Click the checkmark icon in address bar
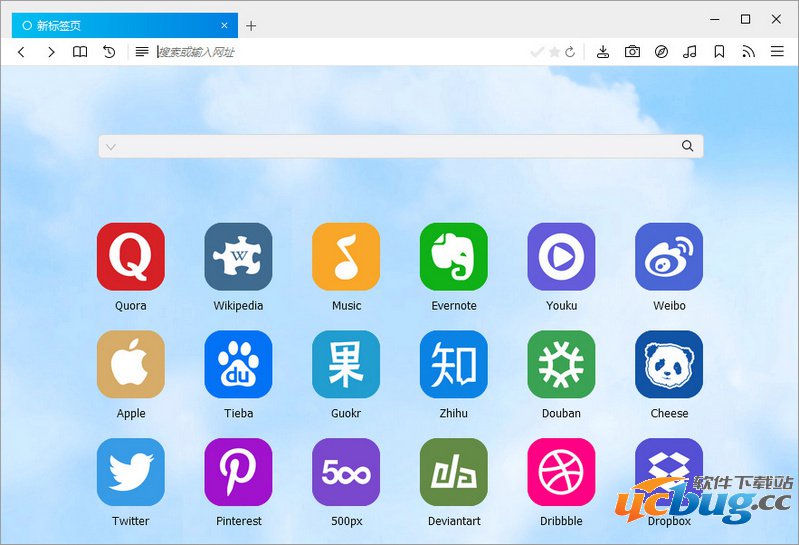This screenshot has width=799, height=545. [537, 51]
